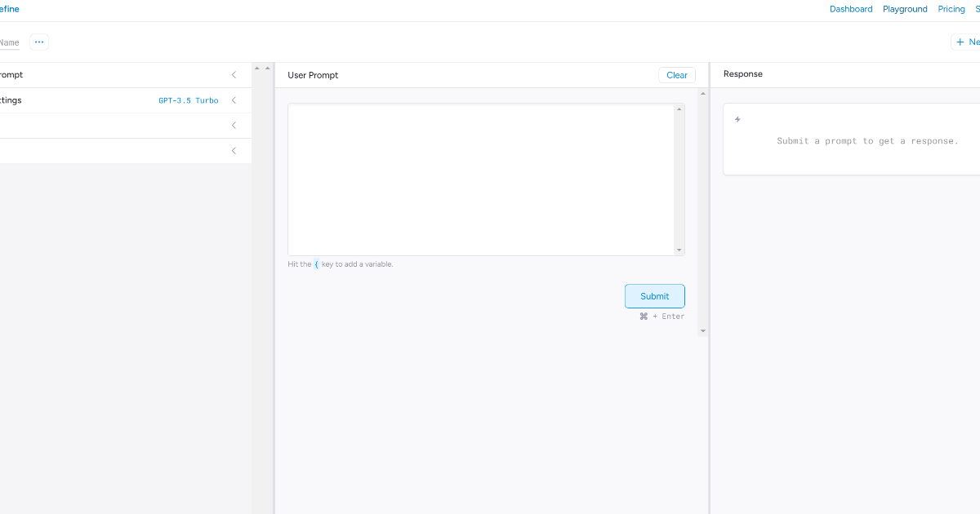Click the { variable key badge hint

(316, 264)
